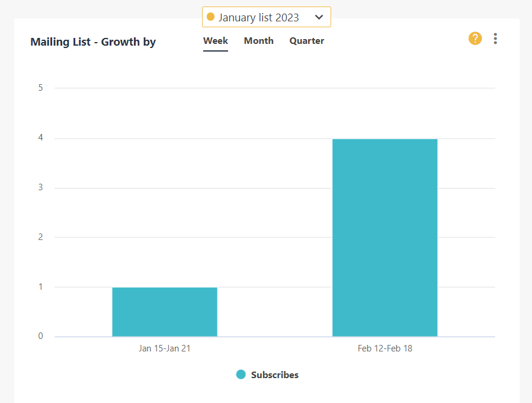The width and height of the screenshot is (532, 403).
Task: Click the 0 label at the axis origin
Action: click(x=40, y=335)
